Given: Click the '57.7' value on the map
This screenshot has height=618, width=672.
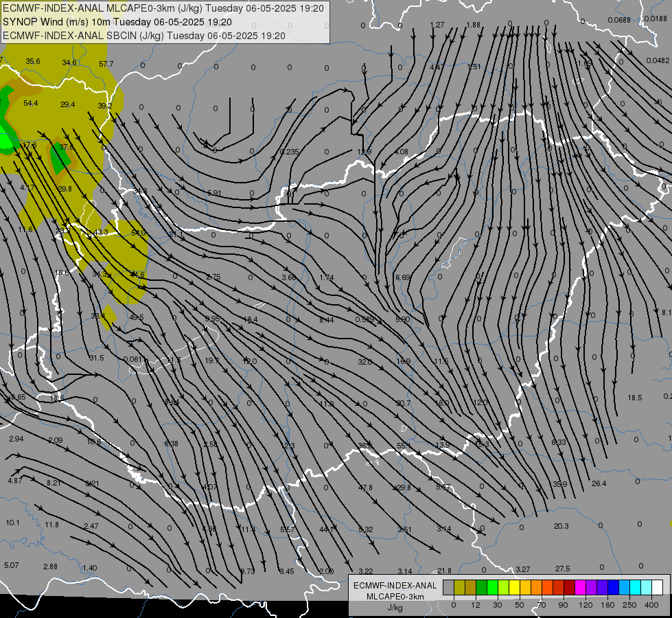Looking at the screenshot, I should click(106, 64).
